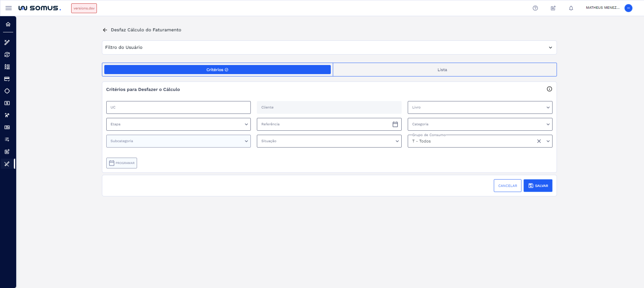The image size is (644, 288).
Task: Open the Etapa dropdown
Action: pos(178,124)
